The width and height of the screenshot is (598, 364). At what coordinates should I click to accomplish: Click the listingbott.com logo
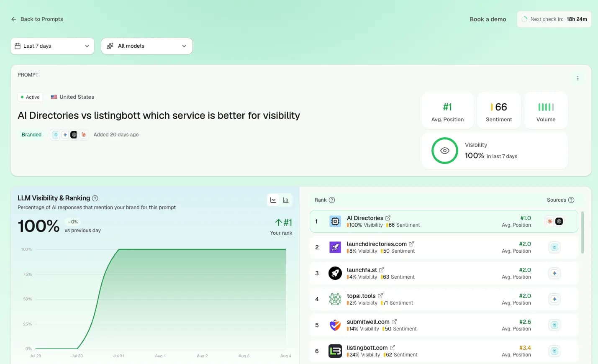pyautogui.click(x=335, y=351)
